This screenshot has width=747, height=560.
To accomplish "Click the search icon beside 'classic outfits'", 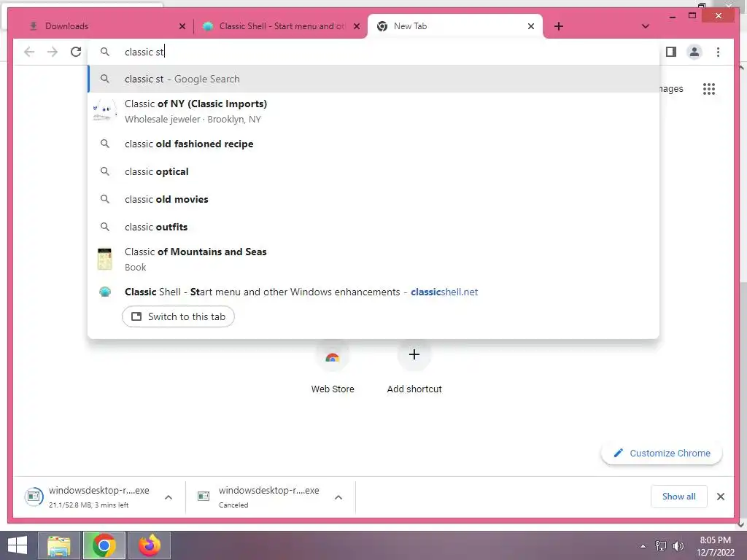I will 105,227.
